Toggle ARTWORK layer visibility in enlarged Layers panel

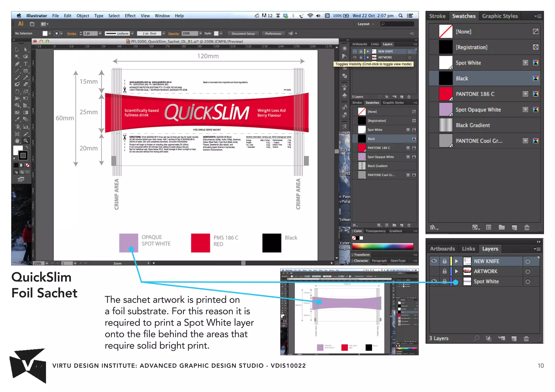click(x=434, y=271)
